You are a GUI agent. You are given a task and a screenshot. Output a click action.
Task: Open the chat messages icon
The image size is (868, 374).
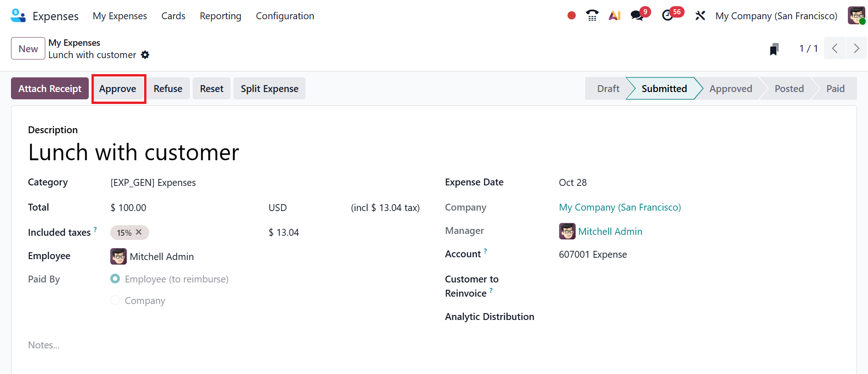coord(636,16)
